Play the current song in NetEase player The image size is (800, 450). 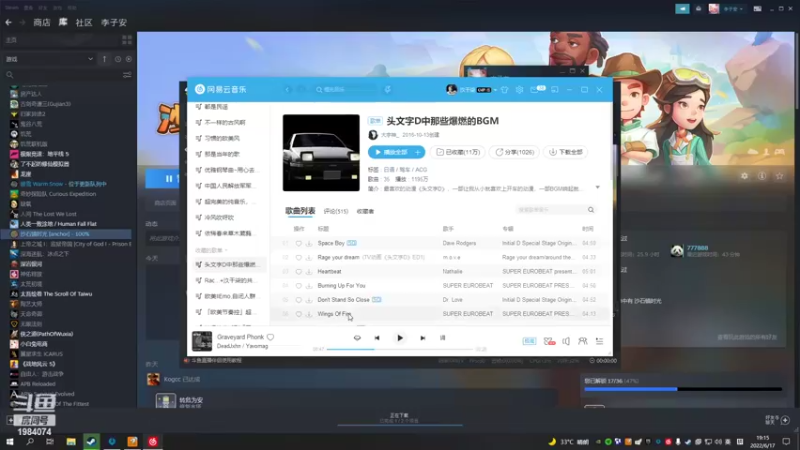[400, 338]
